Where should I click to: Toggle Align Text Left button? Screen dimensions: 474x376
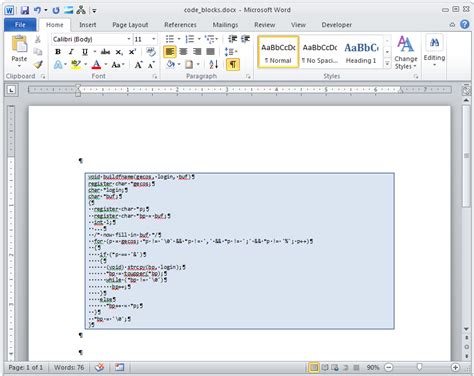coord(170,52)
